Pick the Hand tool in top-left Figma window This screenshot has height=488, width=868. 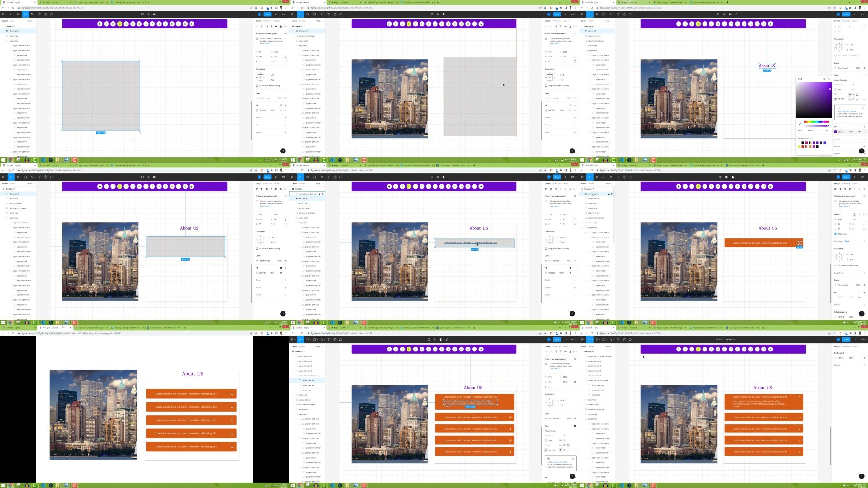[x=45, y=14]
